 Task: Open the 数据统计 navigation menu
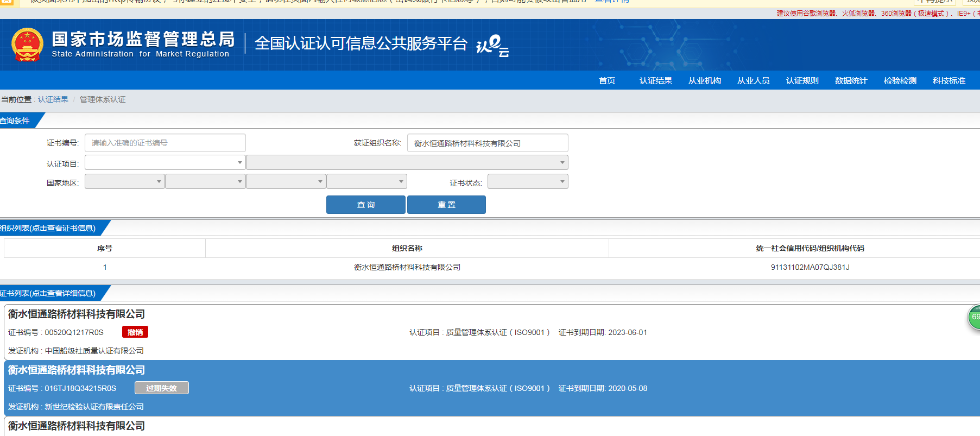pyautogui.click(x=851, y=80)
